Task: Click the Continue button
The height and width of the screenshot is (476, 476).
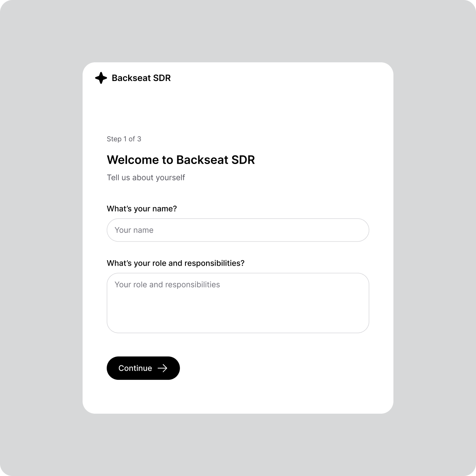Action: point(143,368)
